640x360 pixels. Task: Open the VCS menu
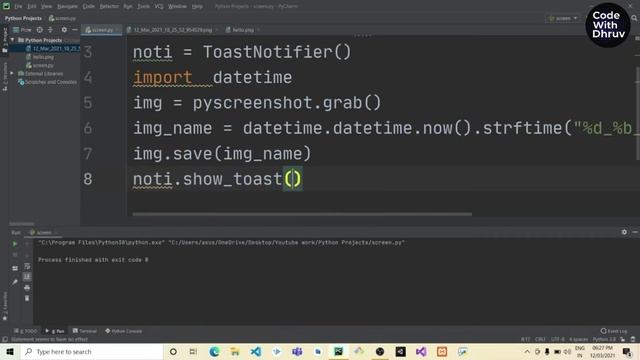159,7
